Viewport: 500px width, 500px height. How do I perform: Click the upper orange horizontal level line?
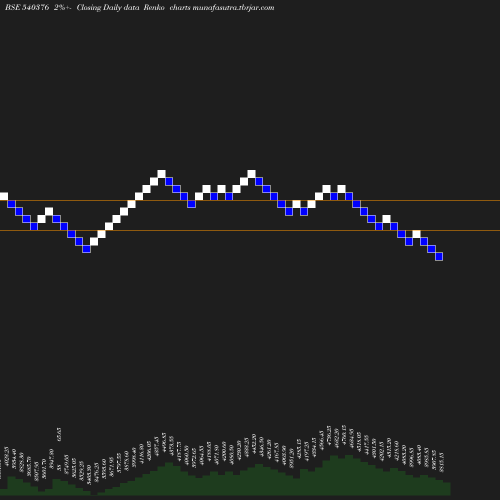[250, 201]
